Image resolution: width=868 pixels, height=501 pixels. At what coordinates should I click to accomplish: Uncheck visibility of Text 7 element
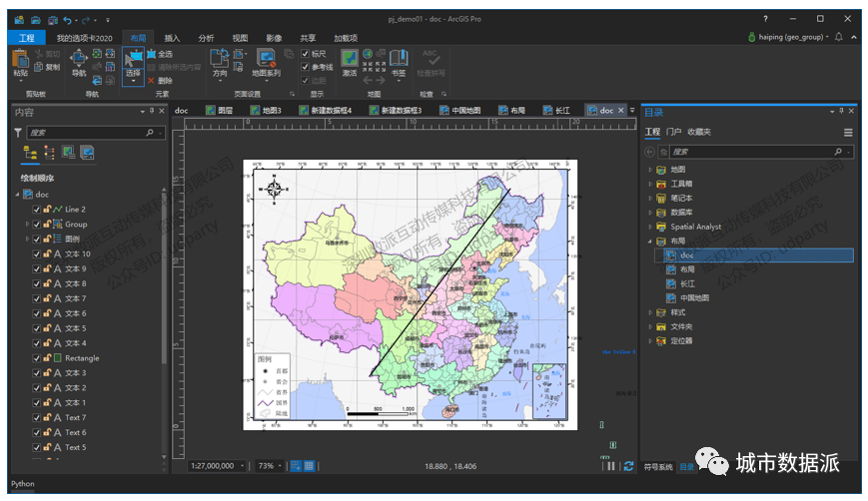(37, 417)
